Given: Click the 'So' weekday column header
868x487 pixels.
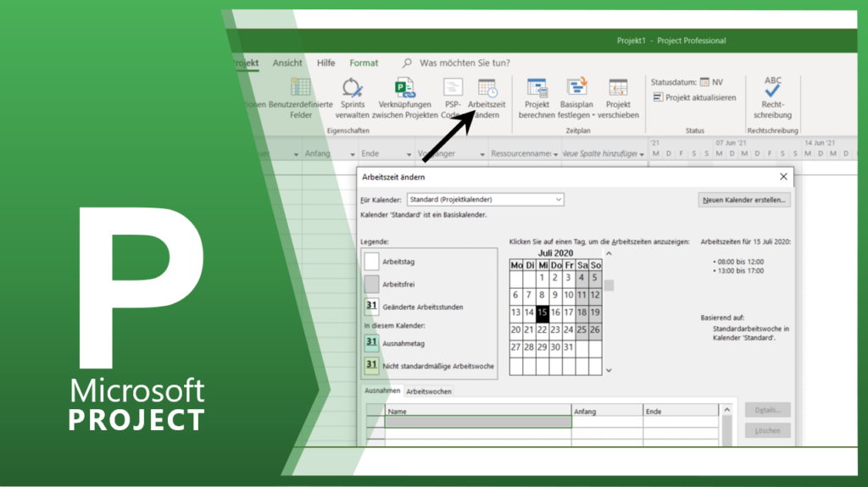Looking at the screenshot, I should pos(596,265).
